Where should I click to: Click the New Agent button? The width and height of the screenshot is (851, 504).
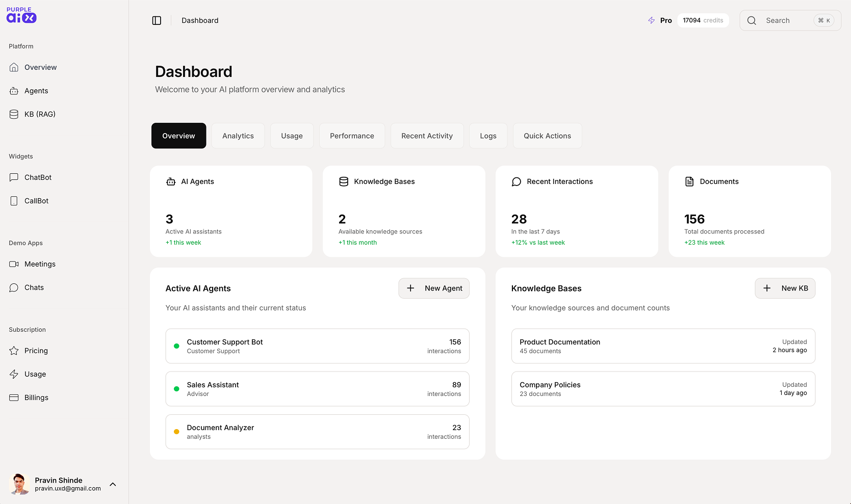point(434,288)
